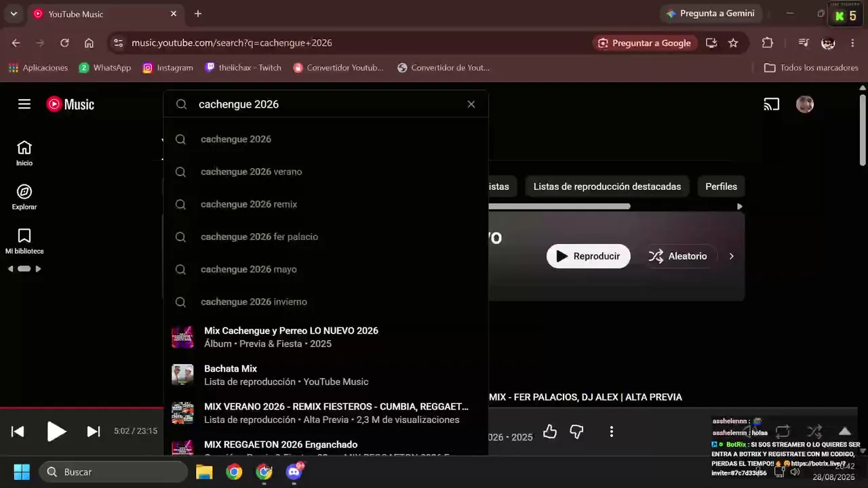Open the WhatsApp bookmark
The image size is (868, 488).
(x=105, y=68)
